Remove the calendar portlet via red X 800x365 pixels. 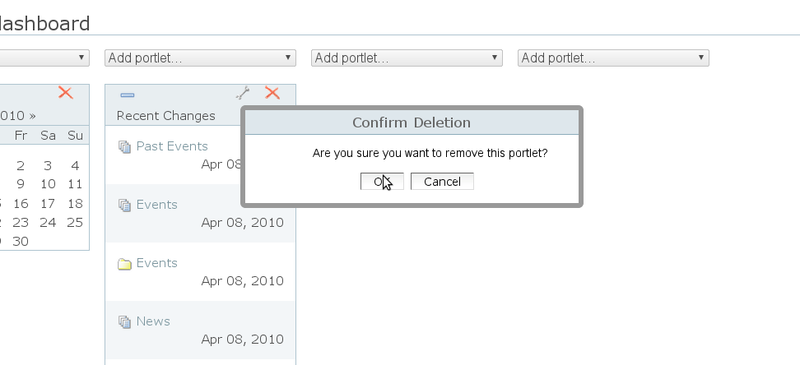(x=65, y=92)
